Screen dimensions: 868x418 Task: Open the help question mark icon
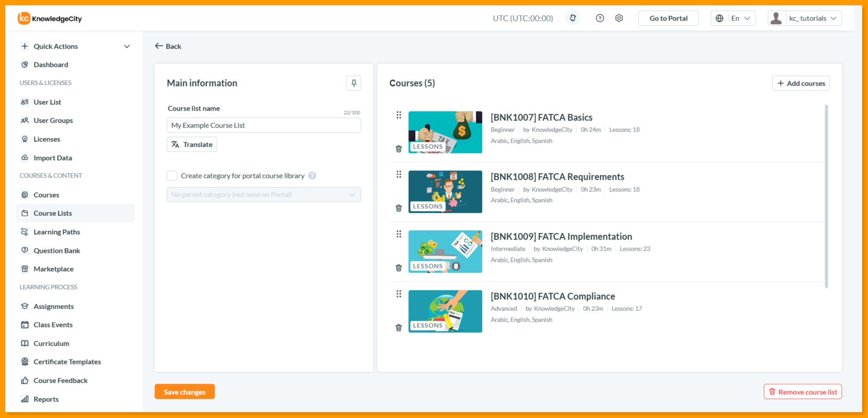[x=600, y=18]
